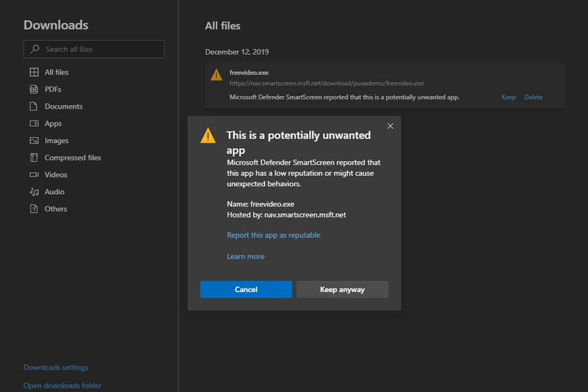The width and height of the screenshot is (588, 392).
Task: Open the Compressed files category
Action: (x=34, y=157)
